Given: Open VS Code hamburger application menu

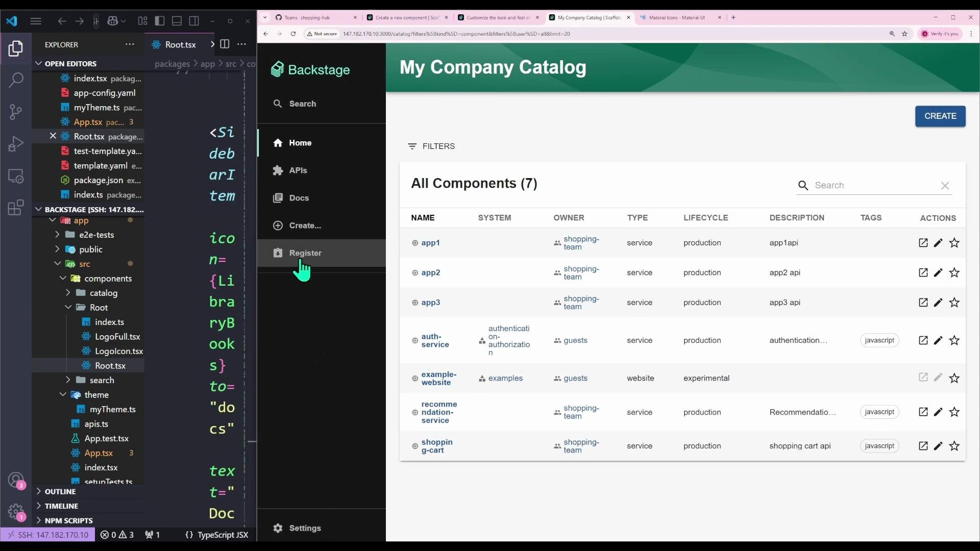Looking at the screenshot, I should 36,21.
